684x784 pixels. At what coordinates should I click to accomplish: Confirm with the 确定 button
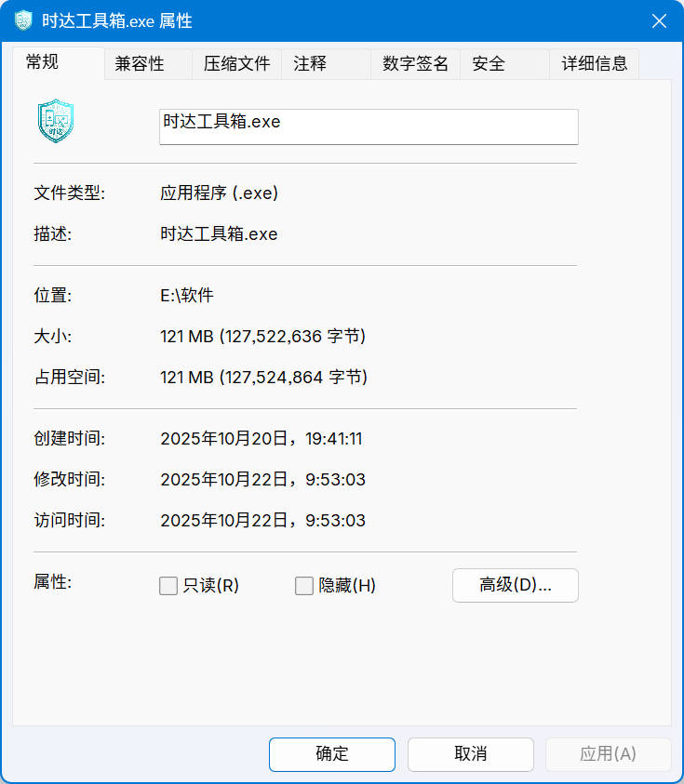331,754
